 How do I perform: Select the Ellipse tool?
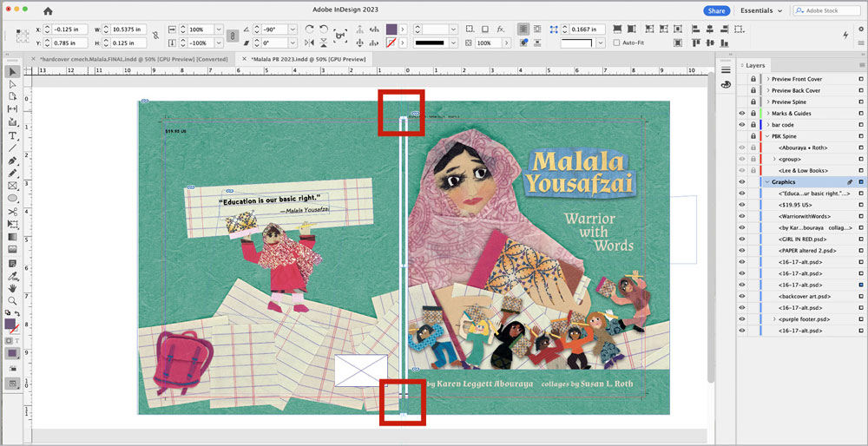pos(12,199)
